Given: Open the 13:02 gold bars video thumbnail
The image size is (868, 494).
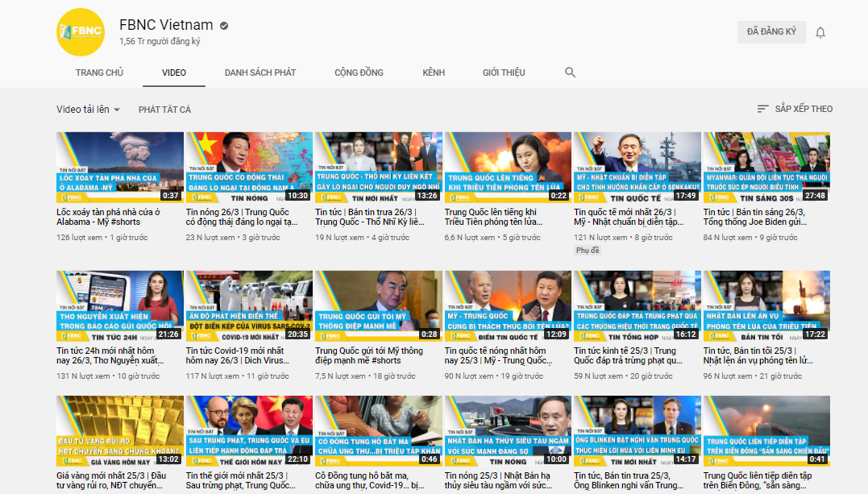Looking at the screenshot, I should tap(120, 431).
